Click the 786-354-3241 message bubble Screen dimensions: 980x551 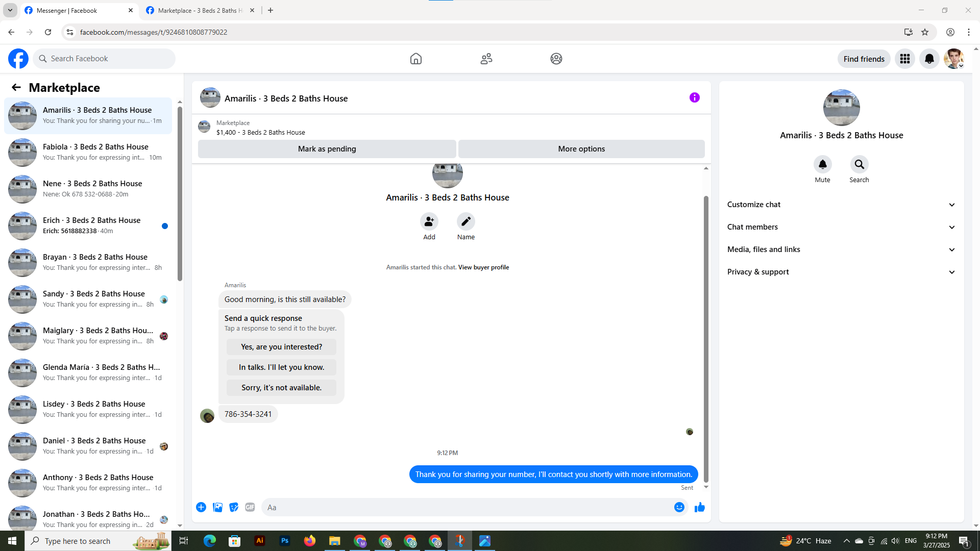(x=248, y=414)
